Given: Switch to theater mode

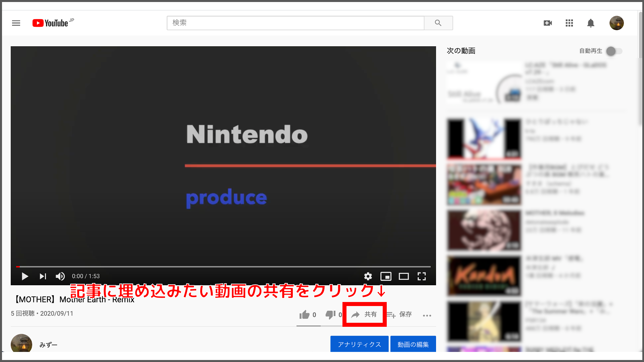Looking at the screenshot, I should [404, 276].
